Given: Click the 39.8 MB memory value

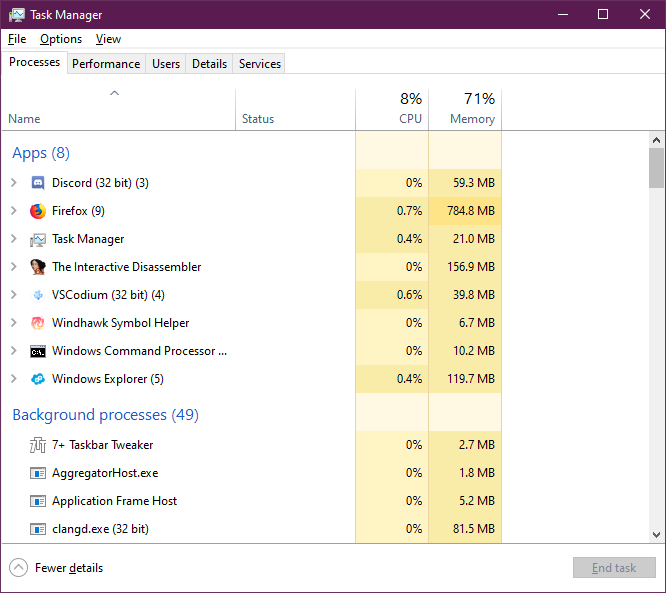Looking at the screenshot, I should 474,295.
